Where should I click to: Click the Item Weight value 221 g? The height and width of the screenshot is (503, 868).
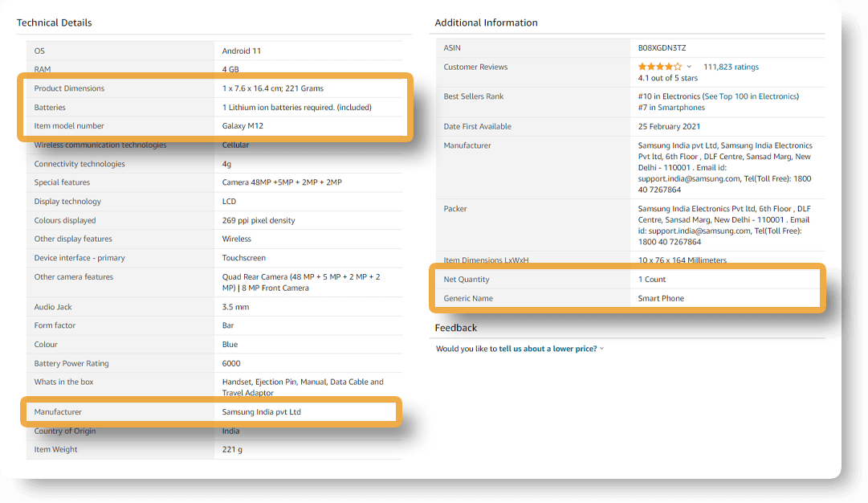click(232, 450)
